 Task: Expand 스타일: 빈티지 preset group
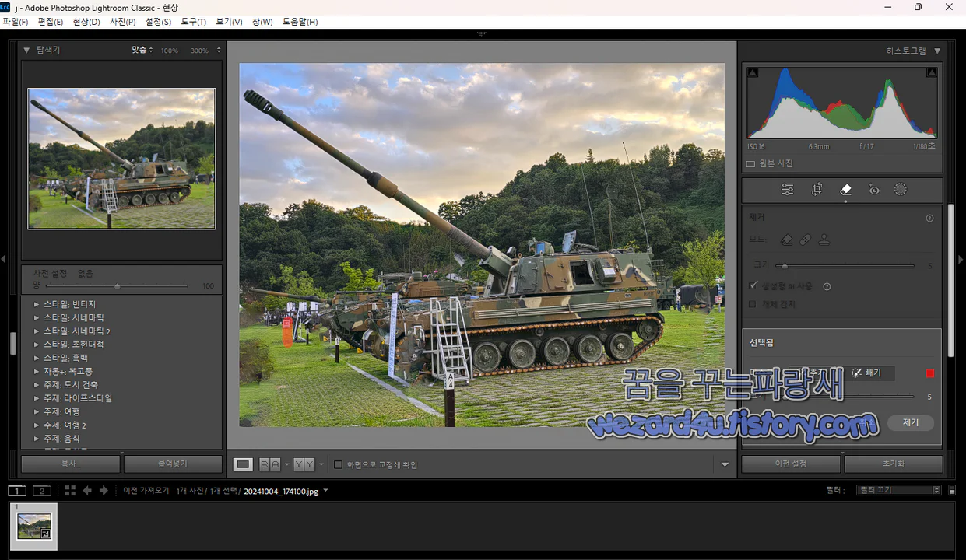click(37, 304)
